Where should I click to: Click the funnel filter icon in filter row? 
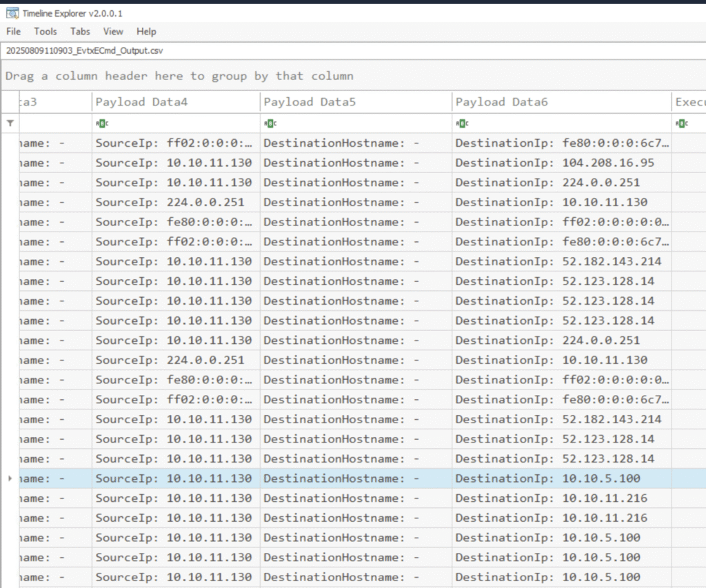click(x=10, y=123)
